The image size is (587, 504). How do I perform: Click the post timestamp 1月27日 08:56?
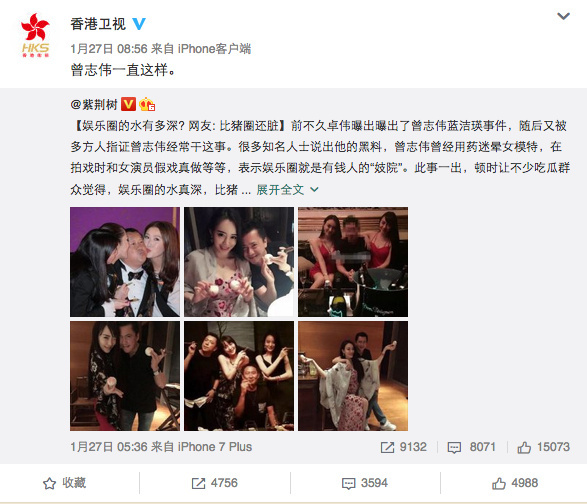109,49
